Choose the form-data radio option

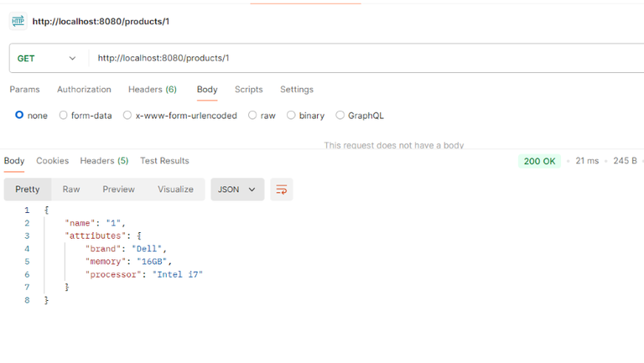64,116
